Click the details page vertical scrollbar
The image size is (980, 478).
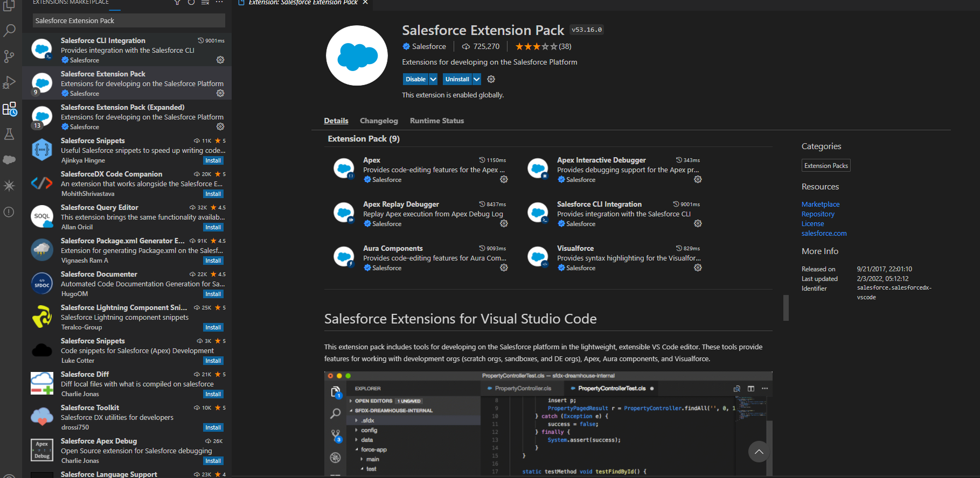pos(786,307)
